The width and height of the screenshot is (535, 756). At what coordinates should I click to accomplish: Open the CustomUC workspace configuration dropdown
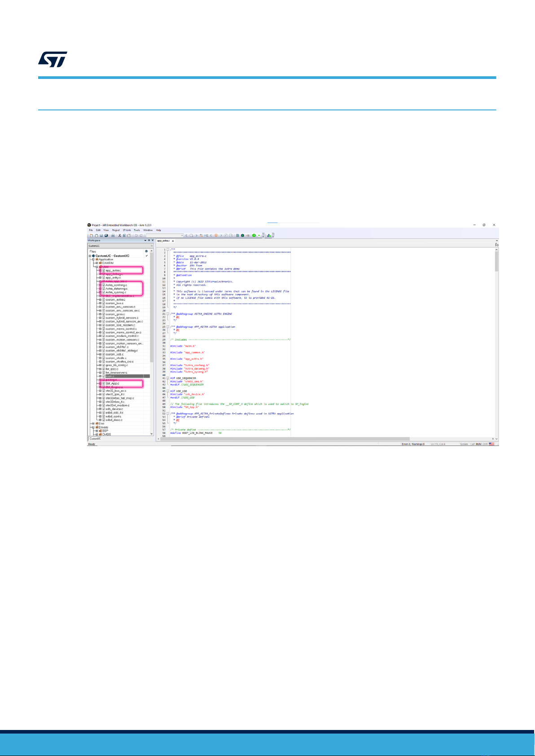coord(151,246)
